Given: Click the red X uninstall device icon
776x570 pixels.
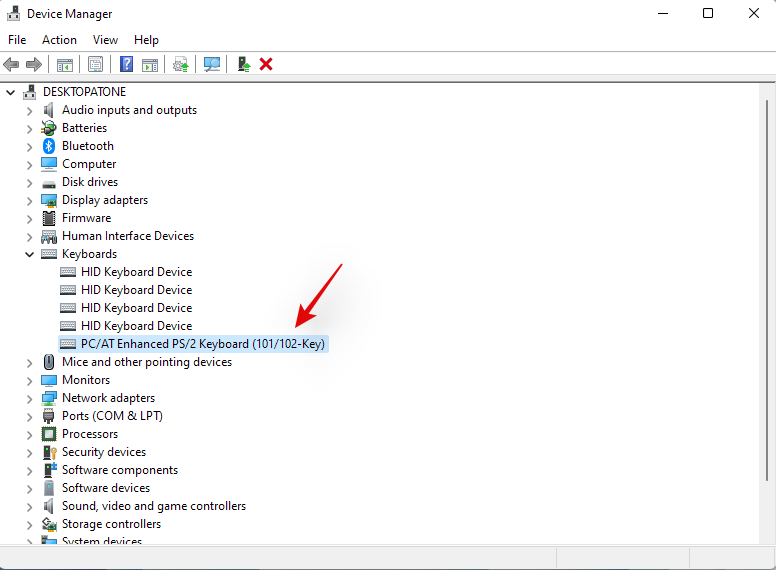Looking at the screenshot, I should tap(266, 64).
